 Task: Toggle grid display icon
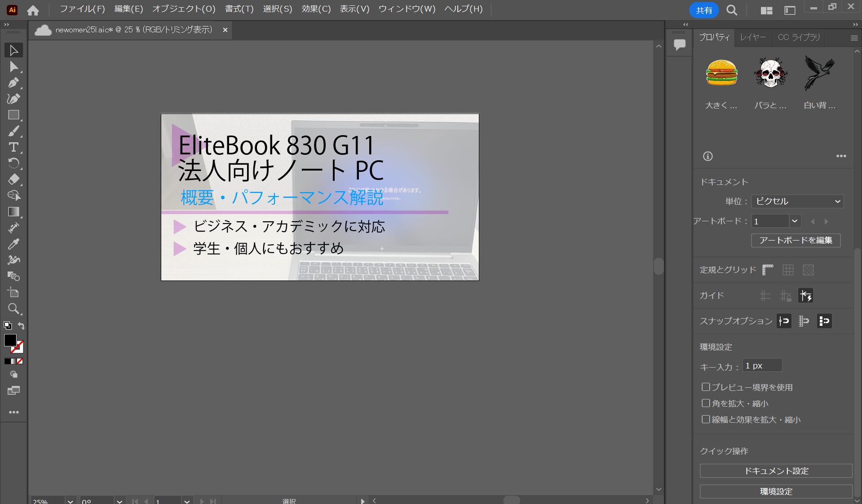pyautogui.click(x=788, y=270)
